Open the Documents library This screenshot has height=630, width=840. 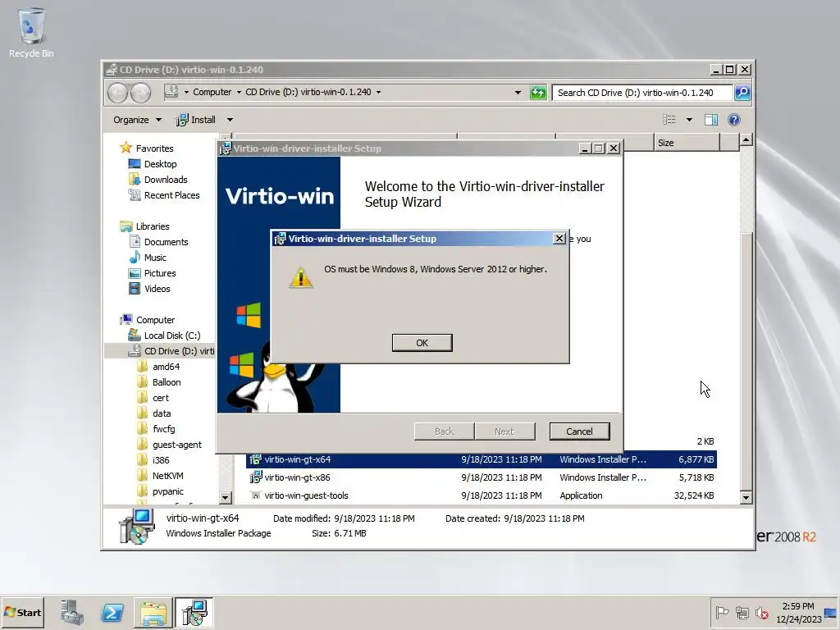click(x=166, y=242)
